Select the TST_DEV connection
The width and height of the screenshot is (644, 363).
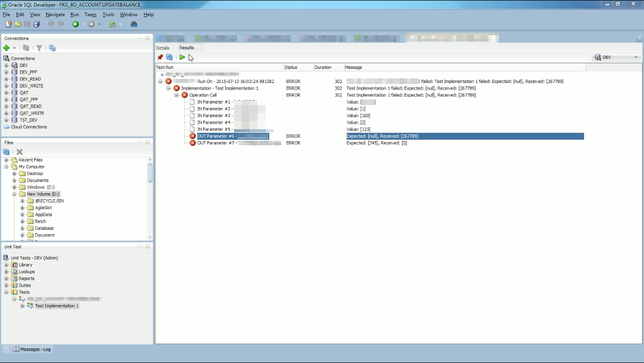(x=28, y=120)
